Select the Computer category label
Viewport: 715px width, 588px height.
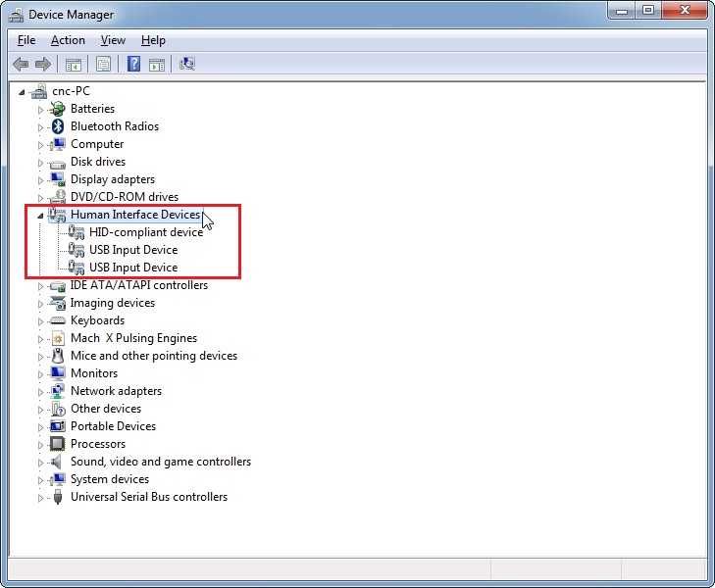tap(97, 144)
